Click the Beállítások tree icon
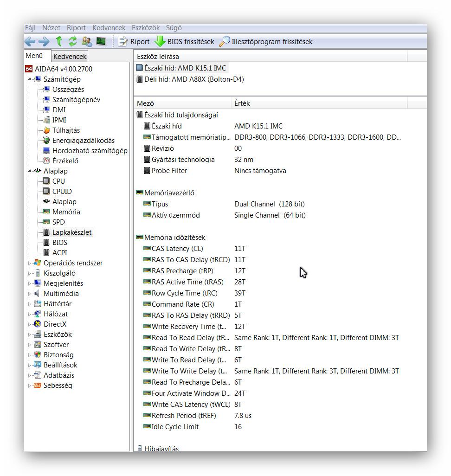The image size is (451, 476). pos(38,365)
